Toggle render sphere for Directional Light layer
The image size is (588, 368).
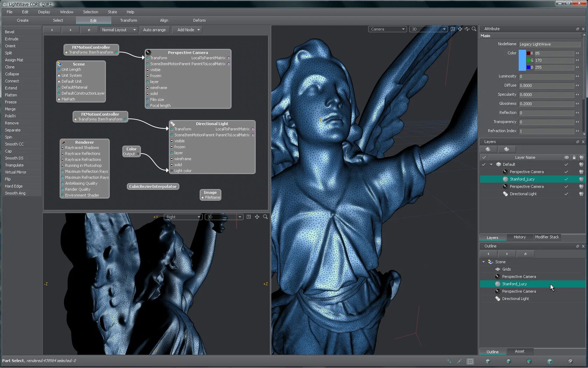[581, 194]
